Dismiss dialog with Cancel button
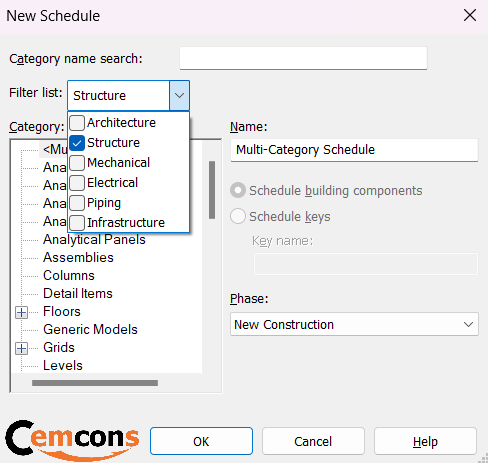Viewport: 488px width, 463px height. click(x=313, y=441)
